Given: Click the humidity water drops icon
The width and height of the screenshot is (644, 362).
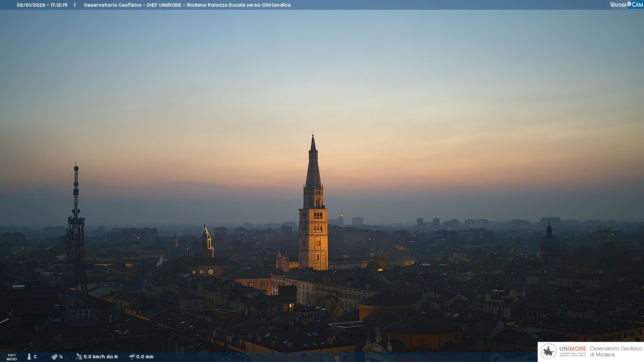Looking at the screenshot, I should pos(54,357).
